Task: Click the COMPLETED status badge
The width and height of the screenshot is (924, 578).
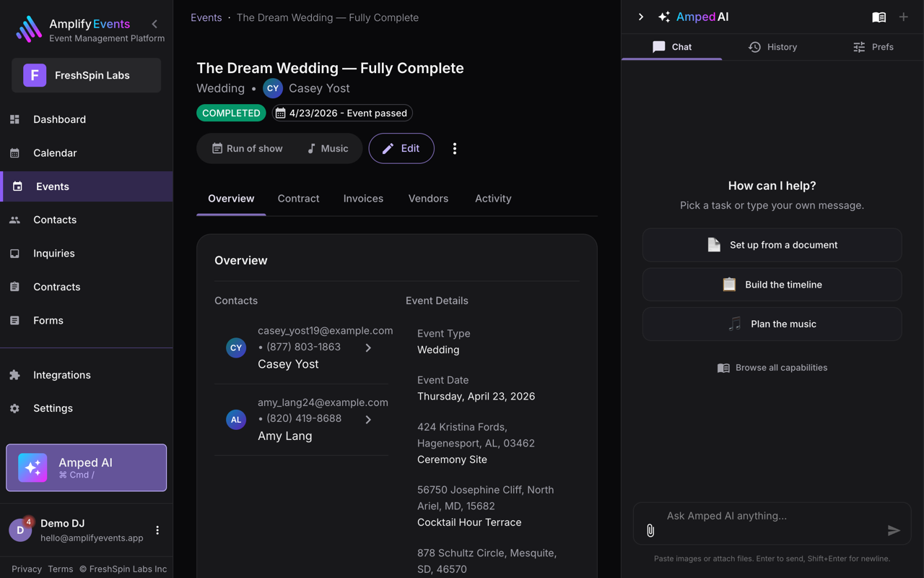Action: 231,113
